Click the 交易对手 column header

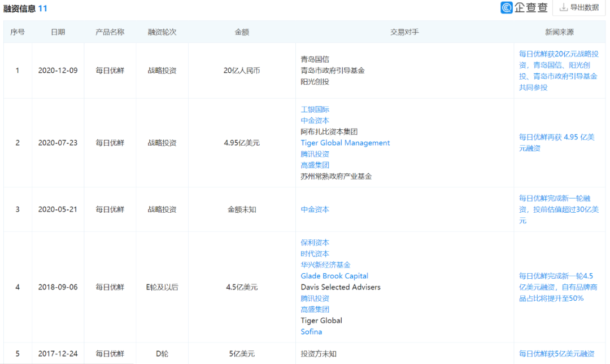pos(404,32)
